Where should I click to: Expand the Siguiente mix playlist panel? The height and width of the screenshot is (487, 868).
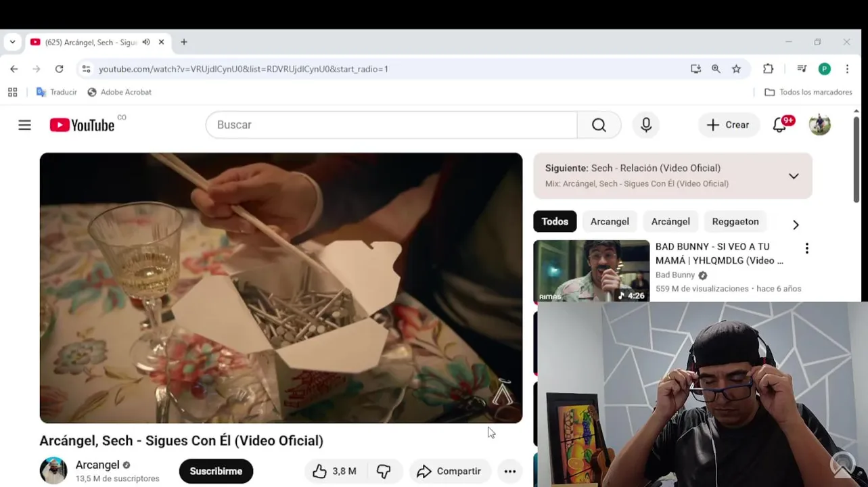[x=794, y=176]
